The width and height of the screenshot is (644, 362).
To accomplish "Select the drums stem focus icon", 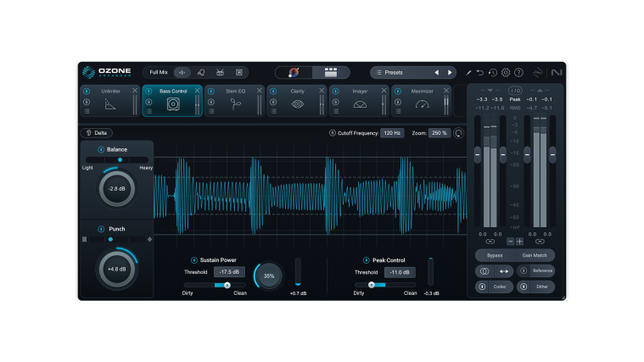I will coord(220,72).
